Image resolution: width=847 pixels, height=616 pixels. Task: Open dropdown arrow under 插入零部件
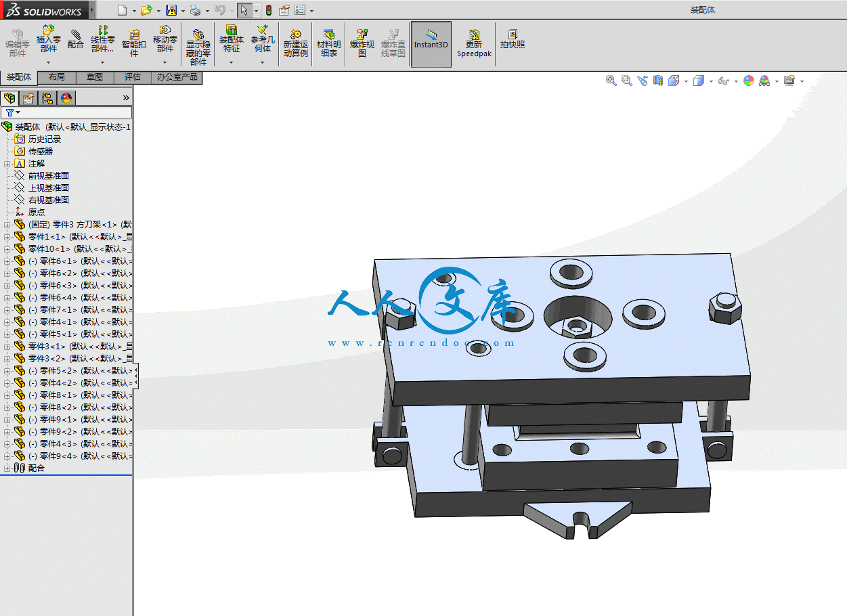[49, 63]
